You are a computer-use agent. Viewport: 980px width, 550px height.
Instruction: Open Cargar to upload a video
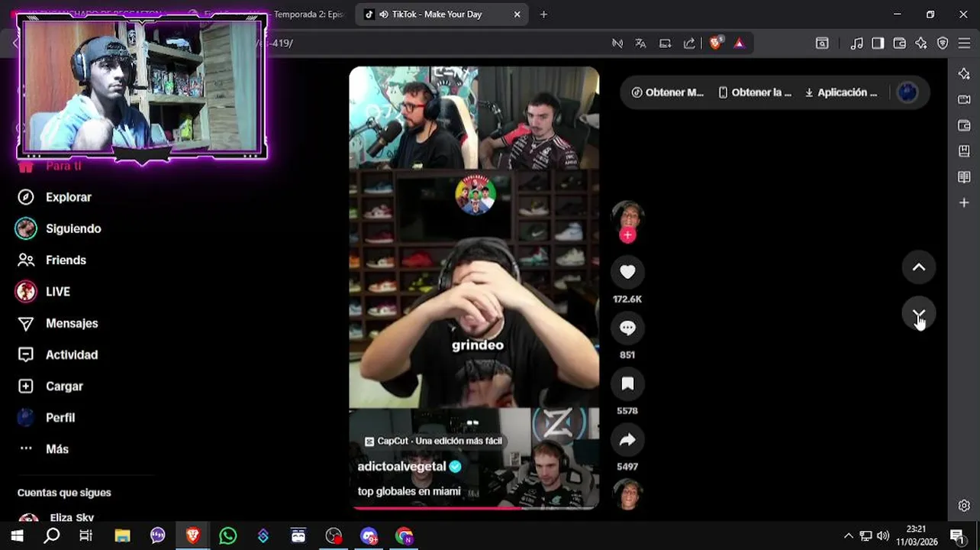50,387
